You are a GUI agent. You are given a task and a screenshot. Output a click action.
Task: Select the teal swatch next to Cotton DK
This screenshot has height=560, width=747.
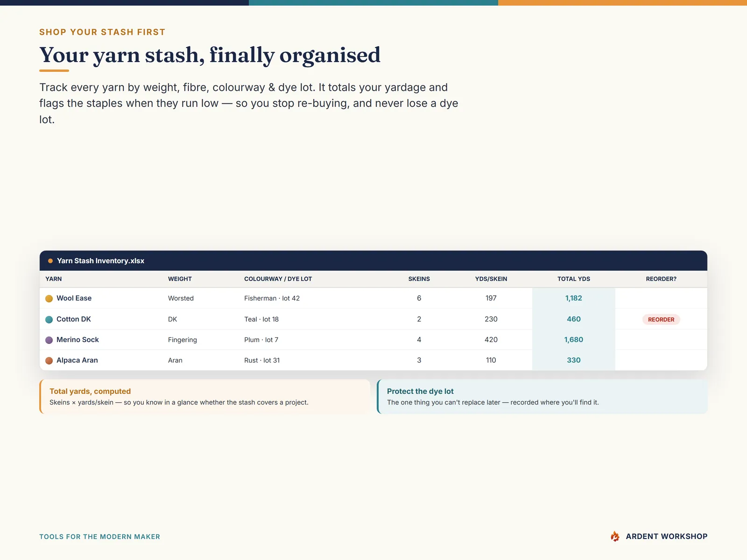pos(49,320)
